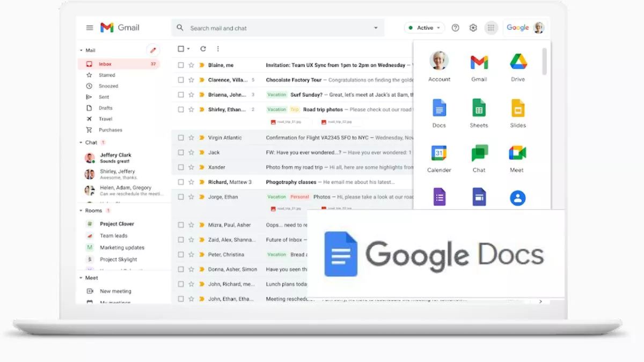Click the green Vacation label on Brianna's email
Viewport: 644px width, 362px height.
(276, 94)
